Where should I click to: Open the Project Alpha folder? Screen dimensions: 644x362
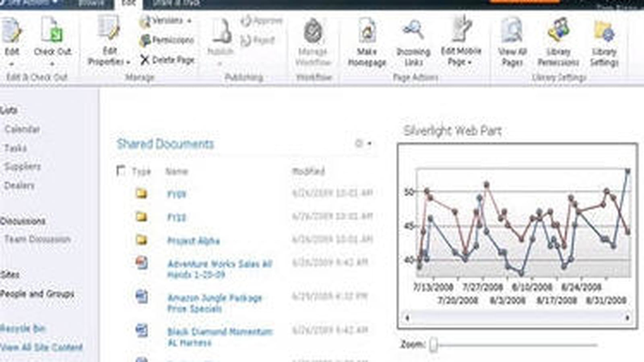193,241
